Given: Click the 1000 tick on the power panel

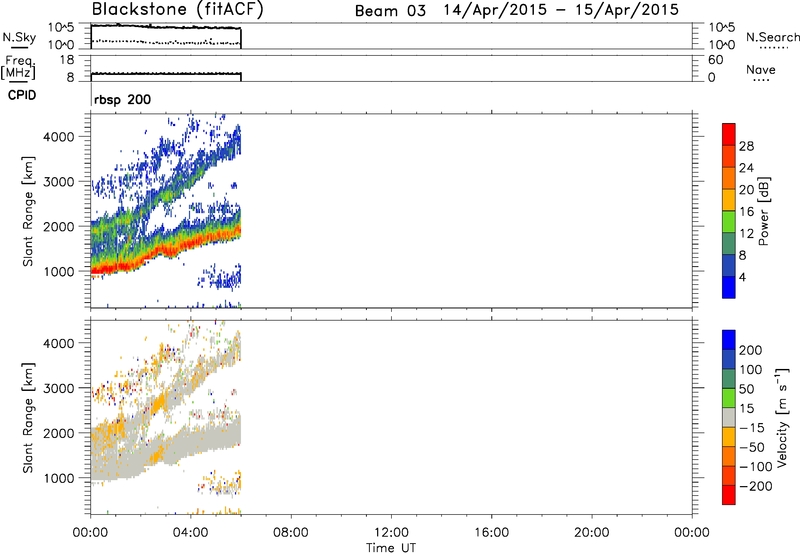Looking at the screenshot, I should [x=59, y=271].
